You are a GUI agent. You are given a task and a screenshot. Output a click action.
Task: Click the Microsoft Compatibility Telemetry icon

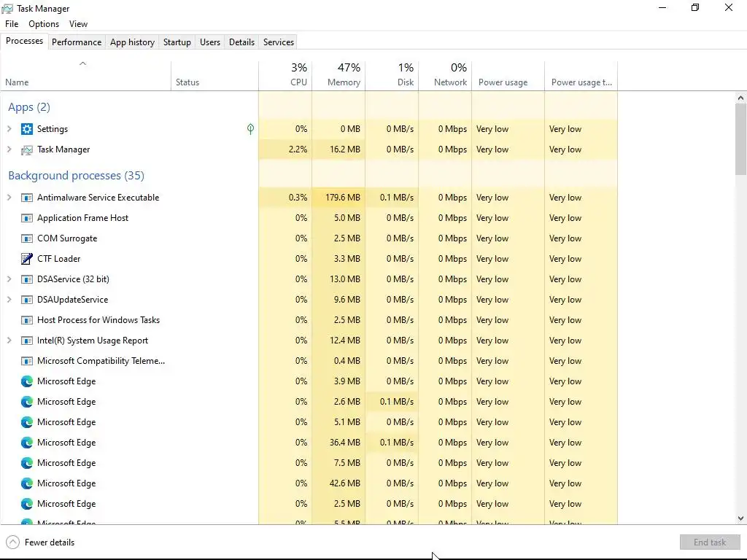coord(27,362)
